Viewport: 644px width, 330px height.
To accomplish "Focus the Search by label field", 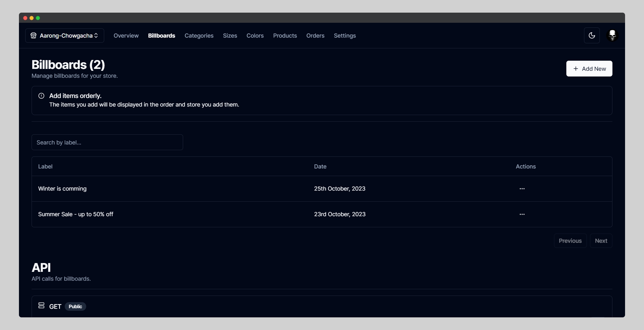I will click(107, 142).
